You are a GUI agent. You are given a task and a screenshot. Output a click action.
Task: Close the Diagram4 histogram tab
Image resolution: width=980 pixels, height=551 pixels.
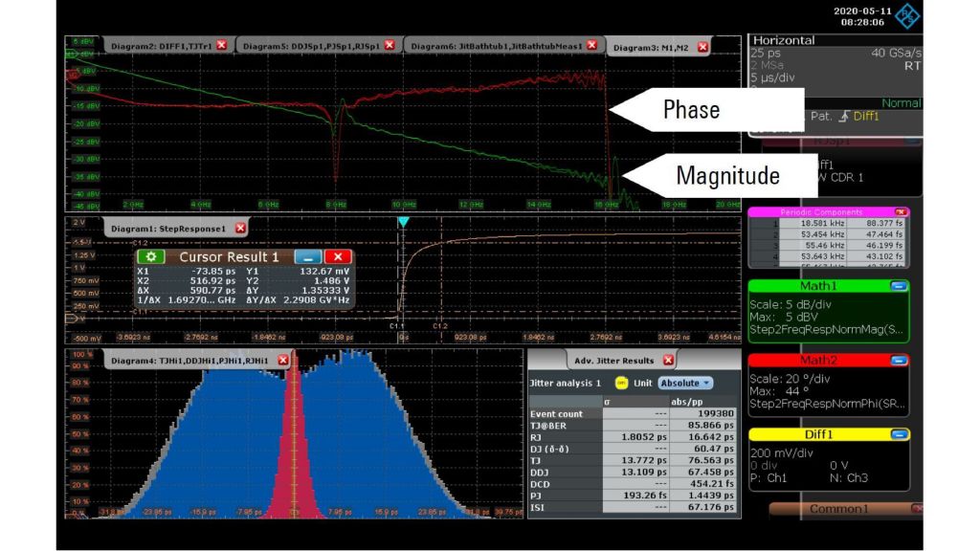click(x=282, y=361)
